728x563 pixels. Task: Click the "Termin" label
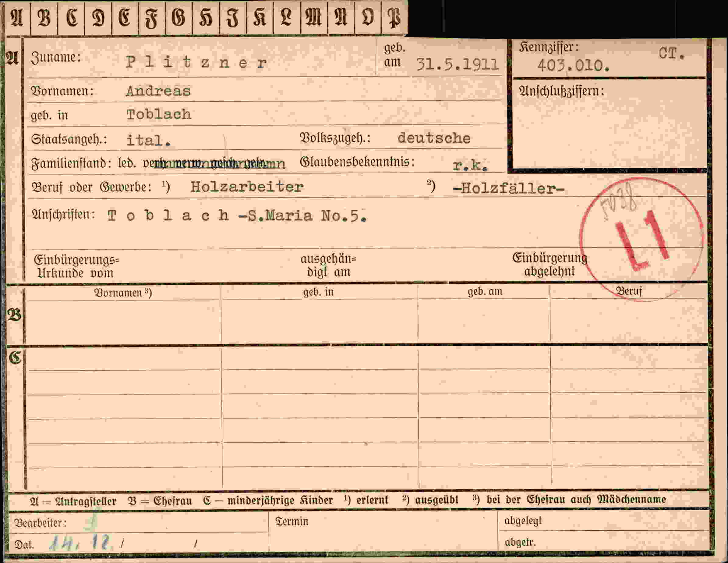(x=292, y=521)
